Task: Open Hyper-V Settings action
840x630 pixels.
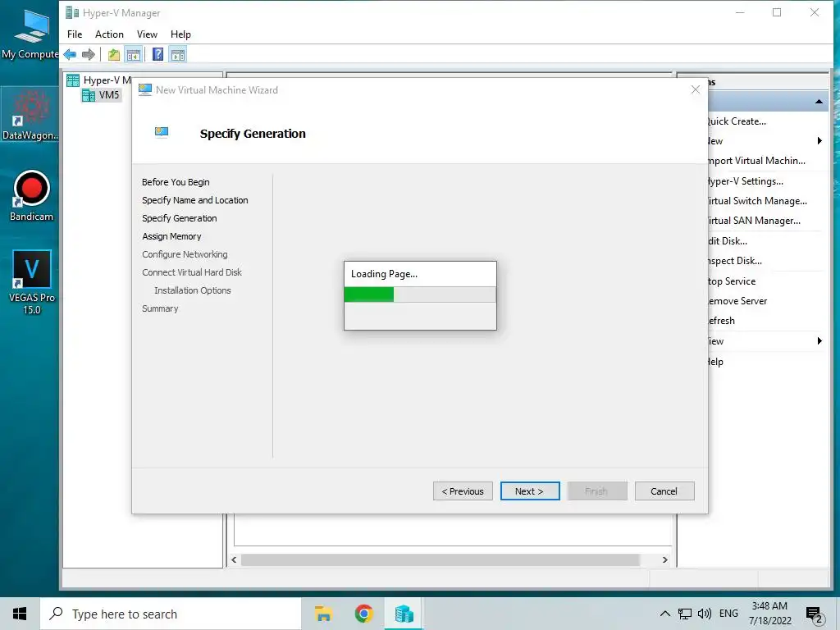Action: tap(745, 181)
